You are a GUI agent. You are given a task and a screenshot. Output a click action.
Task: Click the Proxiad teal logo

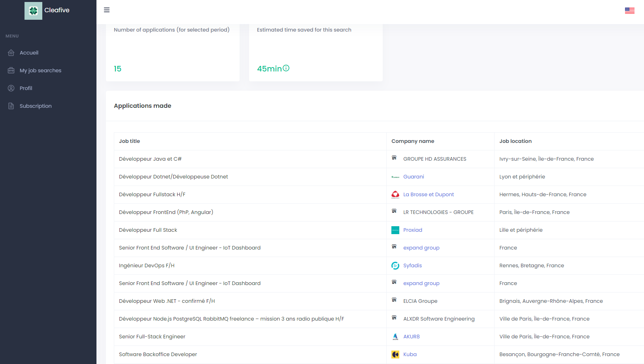(x=395, y=230)
